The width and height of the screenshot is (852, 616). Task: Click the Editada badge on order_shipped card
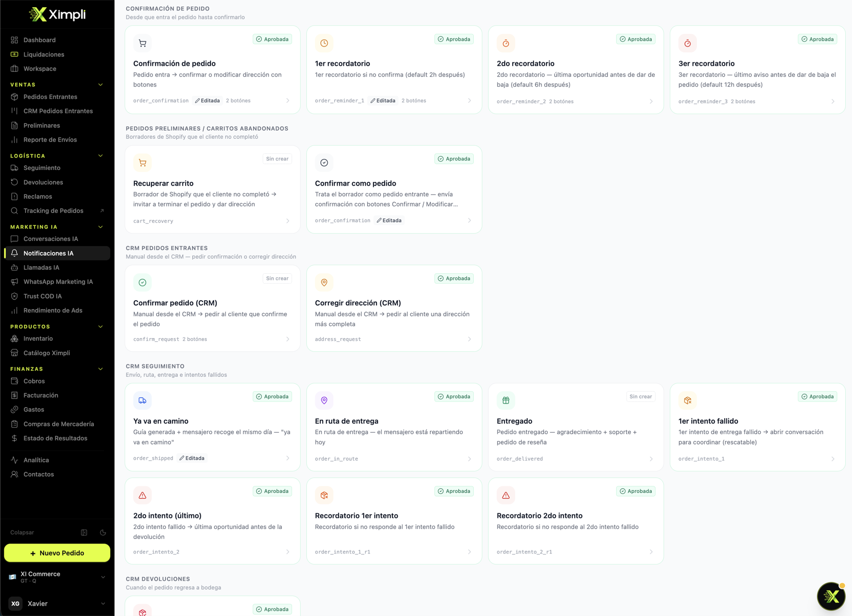click(x=192, y=458)
